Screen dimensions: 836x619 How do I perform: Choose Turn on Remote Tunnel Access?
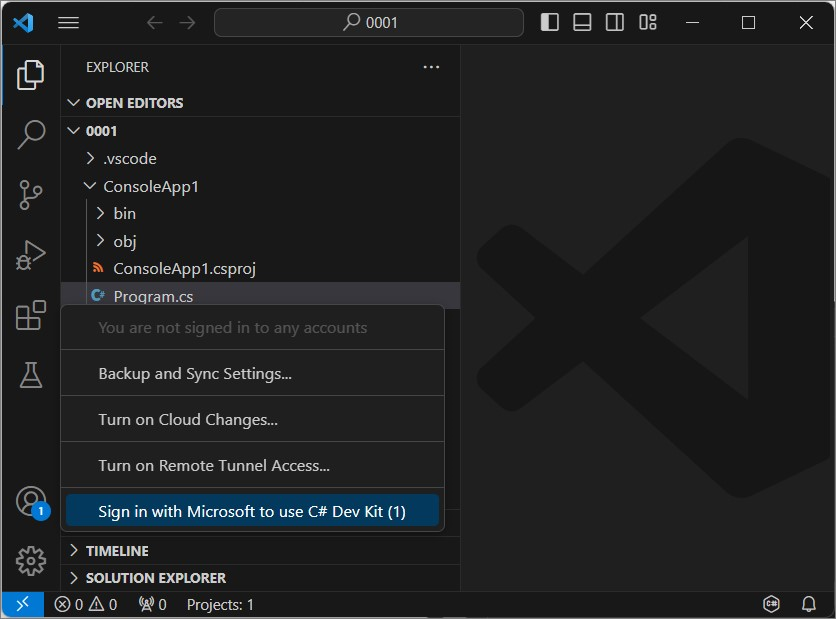pyautogui.click(x=252, y=465)
